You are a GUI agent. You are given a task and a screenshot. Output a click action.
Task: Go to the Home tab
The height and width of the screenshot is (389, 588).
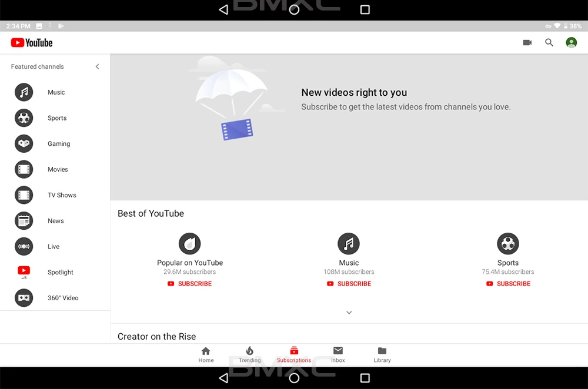[206, 355]
